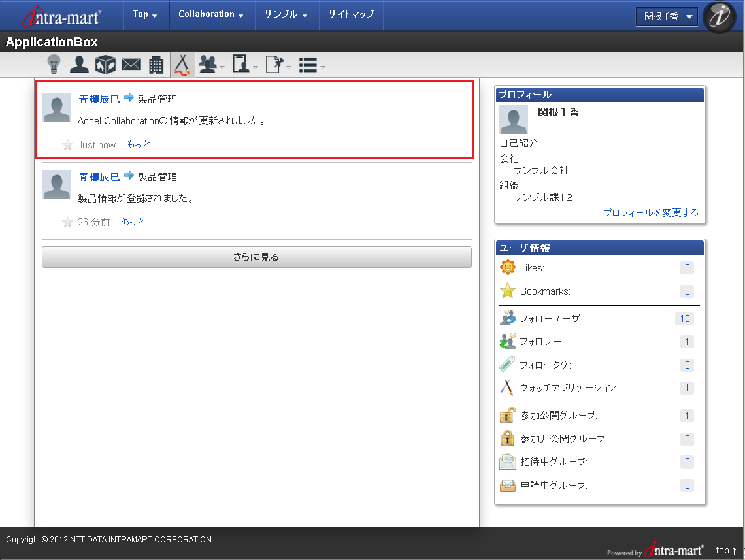
Task: Click avatar thumbnail of the 26 分前 post
Action: point(57,184)
